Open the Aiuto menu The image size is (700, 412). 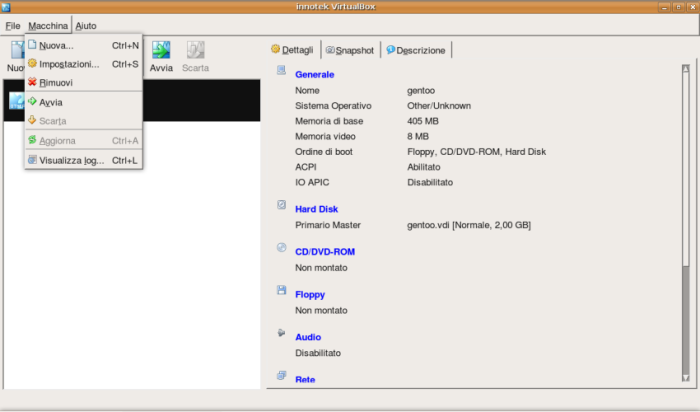(x=86, y=26)
